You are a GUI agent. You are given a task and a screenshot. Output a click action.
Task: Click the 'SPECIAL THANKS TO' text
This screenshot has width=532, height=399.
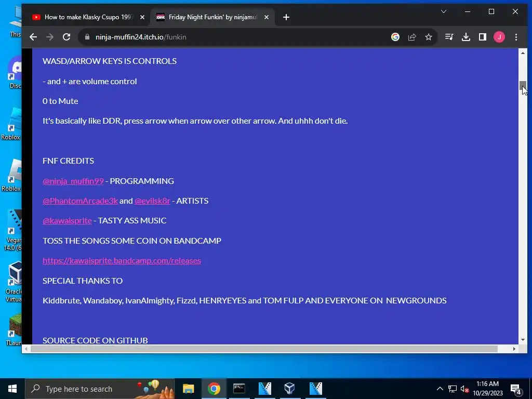pos(83,281)
